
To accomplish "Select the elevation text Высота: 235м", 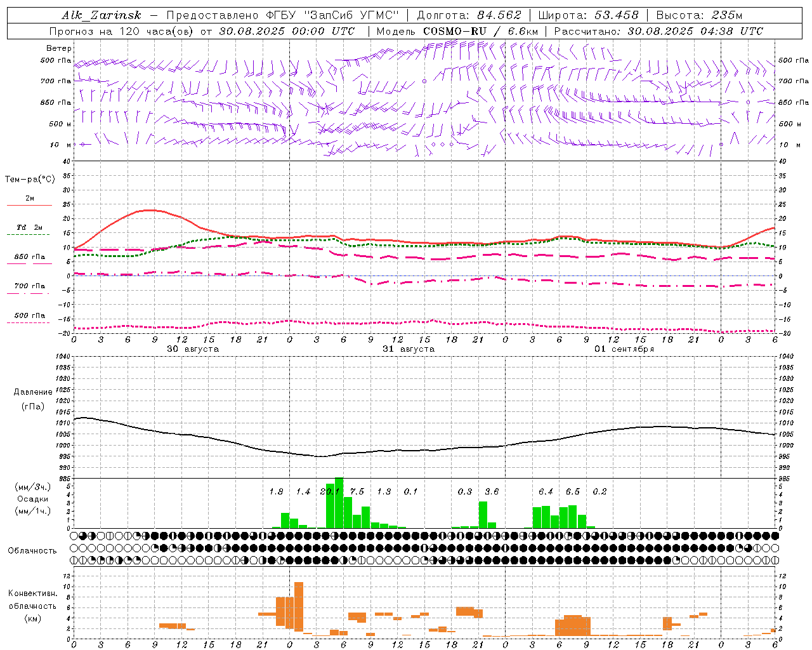I will [699, 15].
